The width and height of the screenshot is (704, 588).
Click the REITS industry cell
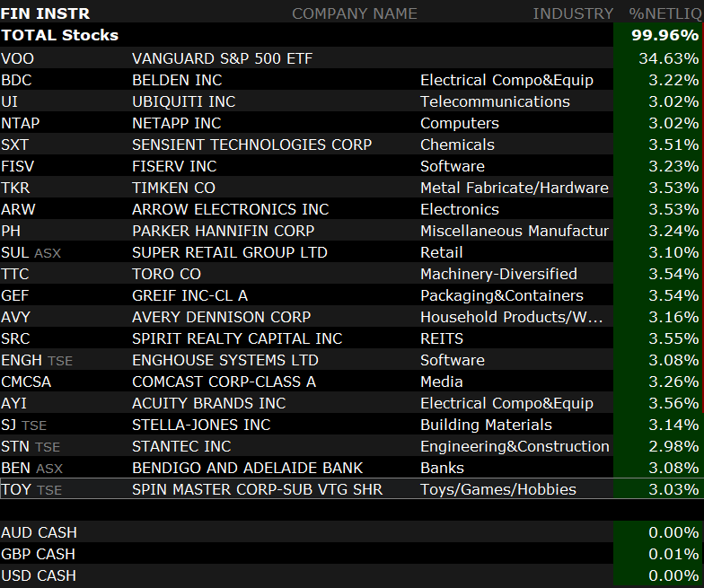(x=442, y=338)
